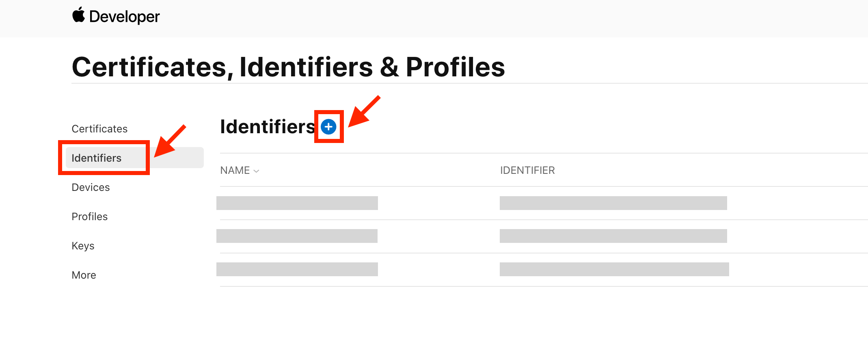Click the blue plus add-identifier button
The image size is (868, 355).
click(328, 127)
